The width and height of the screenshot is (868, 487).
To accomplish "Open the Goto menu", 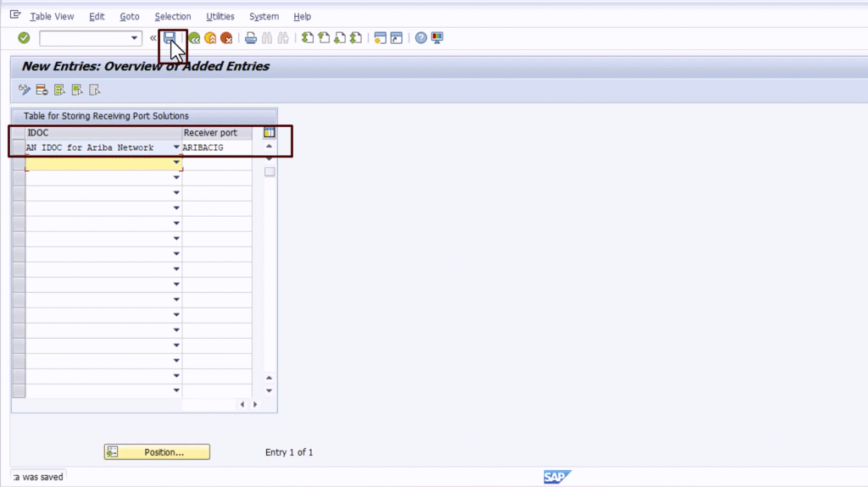I will point(130,17).
